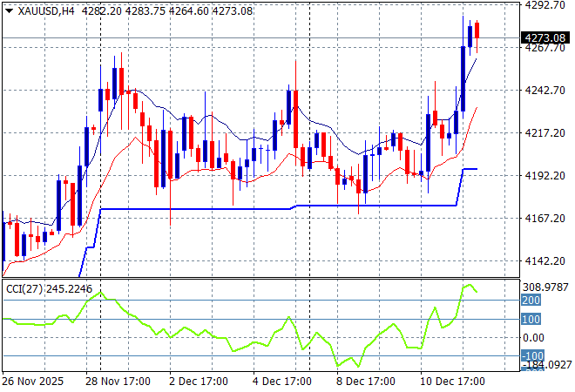Click the CCI 200 level label

532,301
